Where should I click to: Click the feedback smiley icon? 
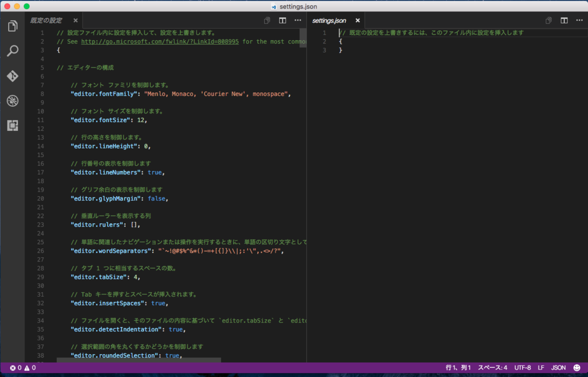click(577, 368)
